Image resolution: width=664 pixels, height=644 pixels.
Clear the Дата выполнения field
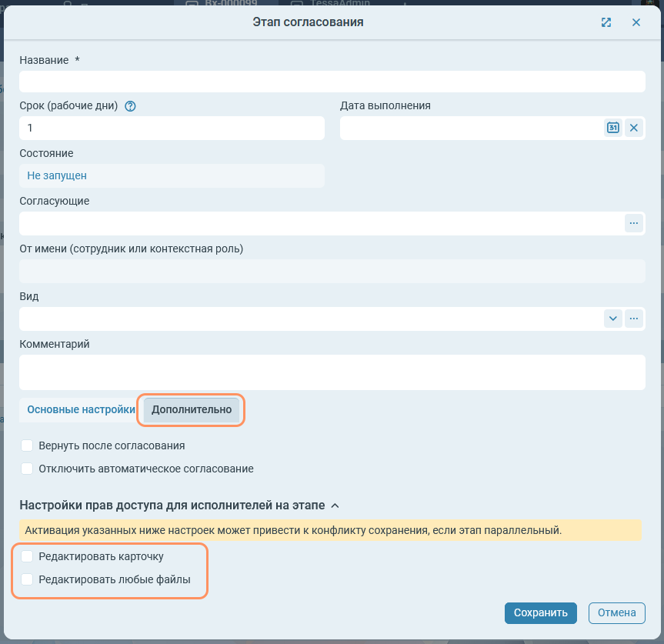634,128
